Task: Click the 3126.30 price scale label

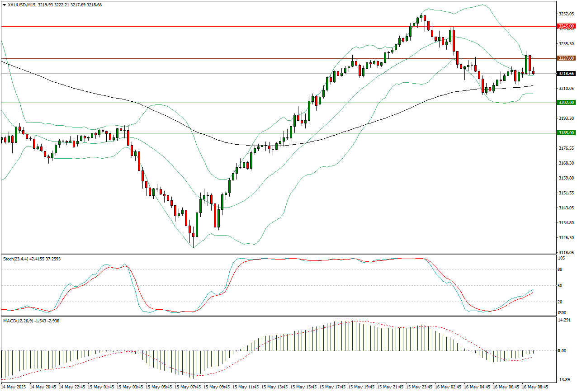Action: click(566, 238)
